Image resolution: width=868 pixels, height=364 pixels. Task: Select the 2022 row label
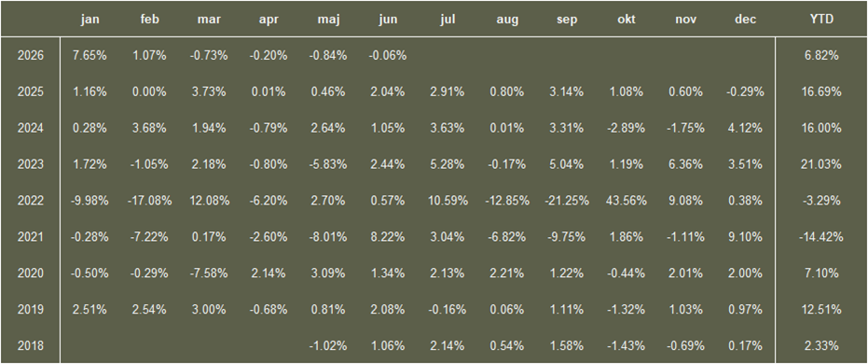pyautogui.click(x=31, y=201)
